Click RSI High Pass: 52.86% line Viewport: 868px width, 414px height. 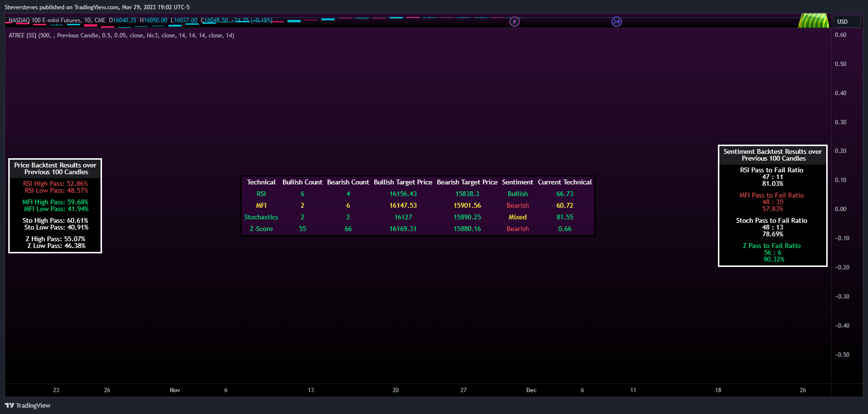pyautogui.click(x=55, y=183)
